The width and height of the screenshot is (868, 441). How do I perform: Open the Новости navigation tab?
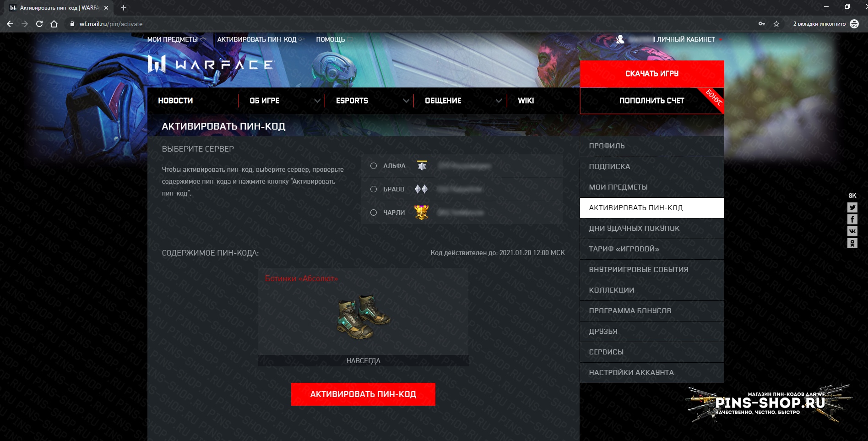click(175, 101)
